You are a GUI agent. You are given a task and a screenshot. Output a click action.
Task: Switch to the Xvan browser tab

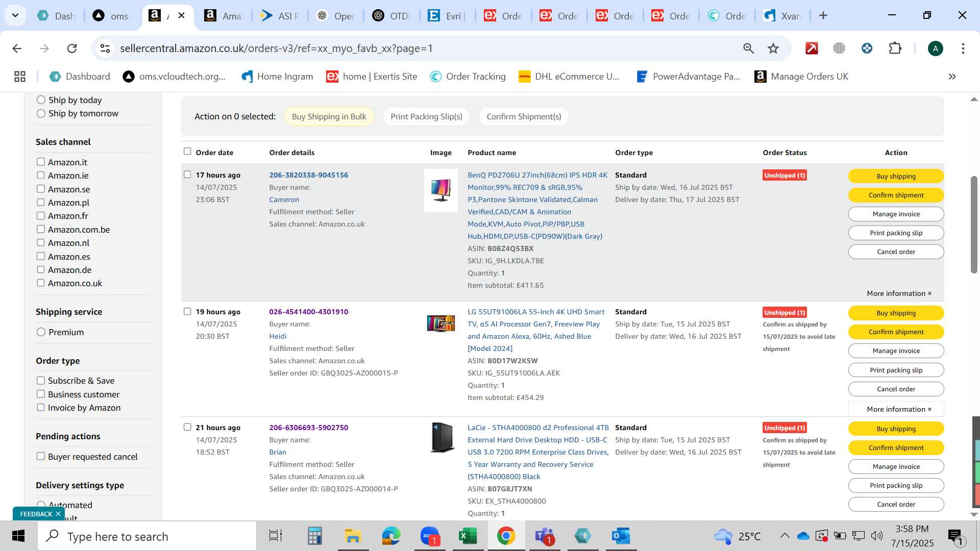[x=783, y=16]
